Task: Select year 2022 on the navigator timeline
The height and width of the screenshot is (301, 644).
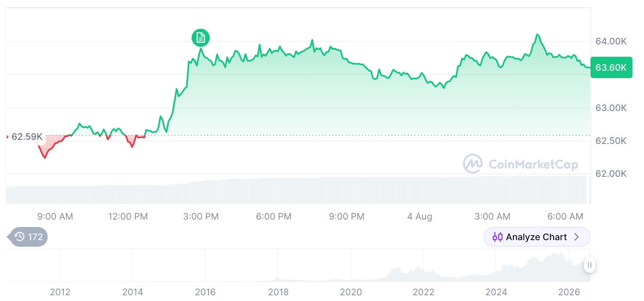Action: pyautogui.click(x=424, y=292)
